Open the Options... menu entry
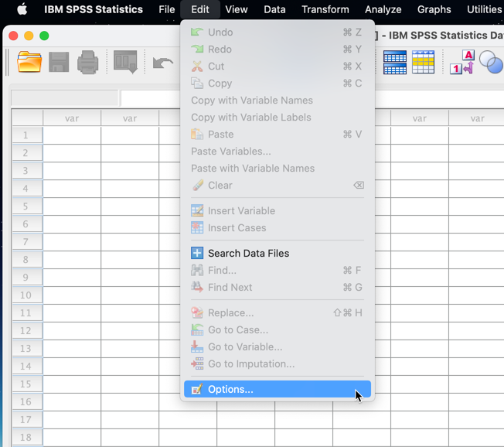Viewport: 504px width, 447px height. tap(277, 389)
